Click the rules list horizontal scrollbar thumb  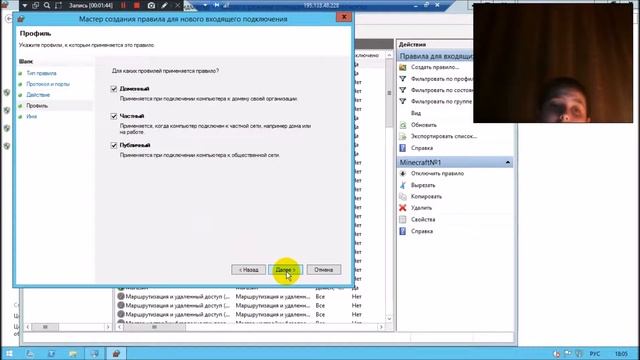(155, 327)
